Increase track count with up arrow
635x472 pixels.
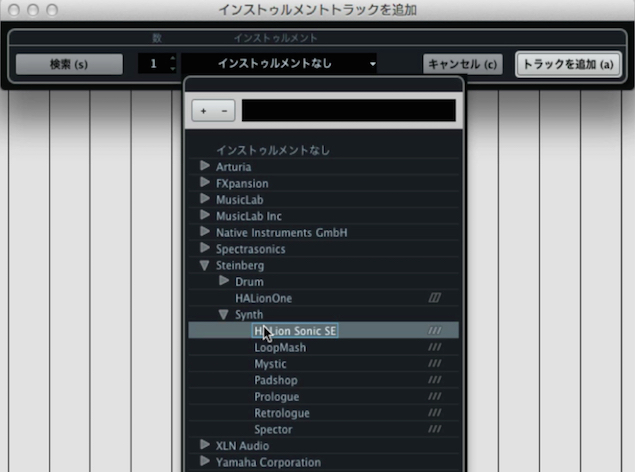point(173,58)
